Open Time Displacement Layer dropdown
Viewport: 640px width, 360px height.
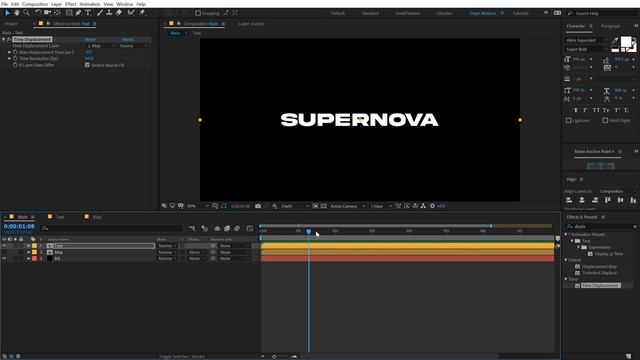coord(101,46)
